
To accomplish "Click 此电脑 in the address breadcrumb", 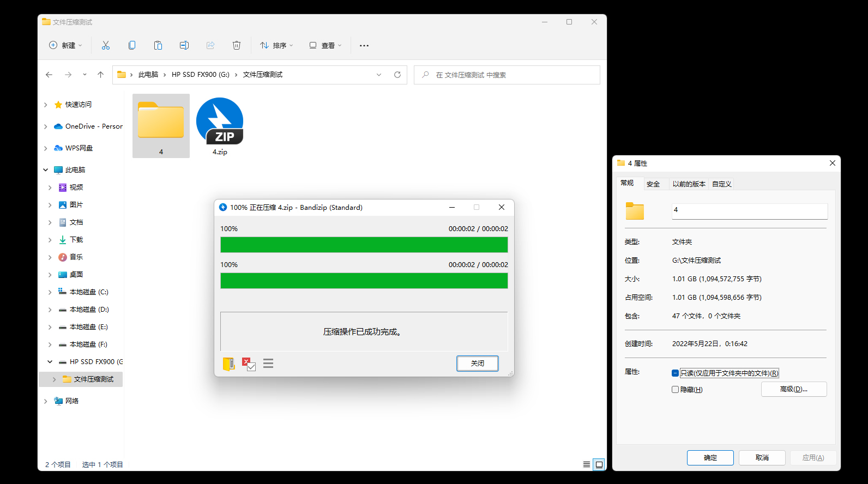I will [148, 75].
